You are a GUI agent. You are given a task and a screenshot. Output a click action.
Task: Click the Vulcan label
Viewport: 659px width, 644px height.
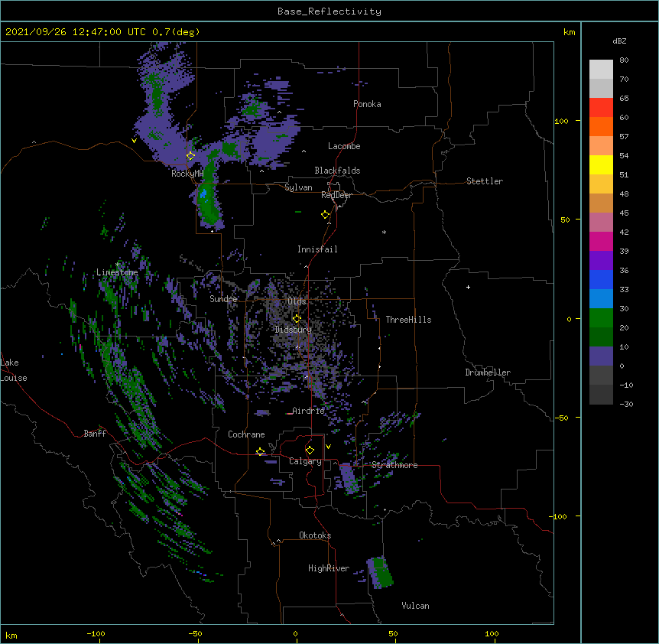415,606
